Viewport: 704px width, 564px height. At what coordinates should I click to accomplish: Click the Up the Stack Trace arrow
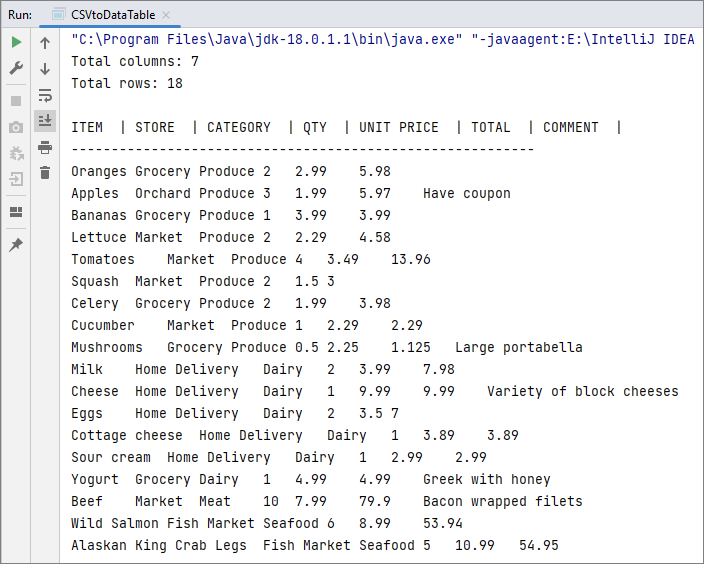tap(45, 43)
